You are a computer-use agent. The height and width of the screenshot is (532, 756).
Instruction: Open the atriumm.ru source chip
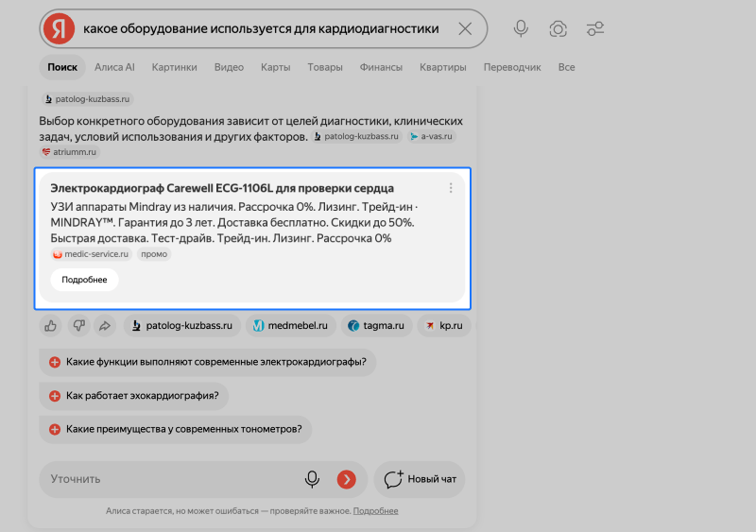click(69, 152)
